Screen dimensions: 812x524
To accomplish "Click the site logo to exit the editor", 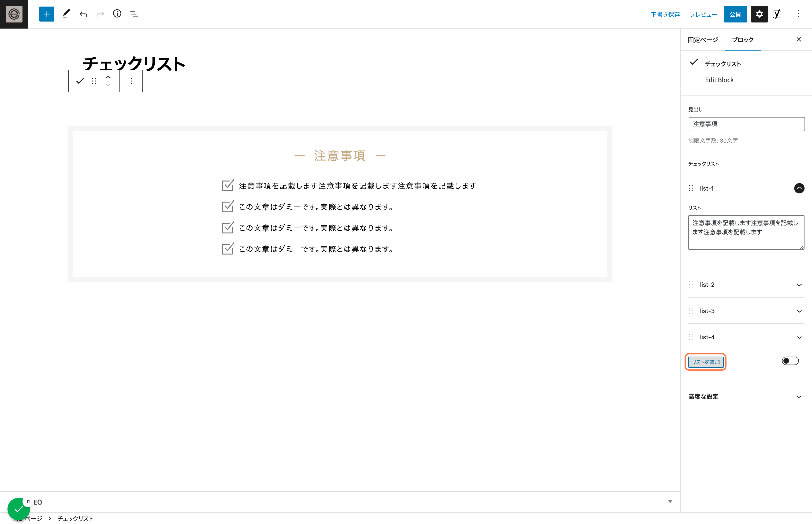I will point(14,14).
